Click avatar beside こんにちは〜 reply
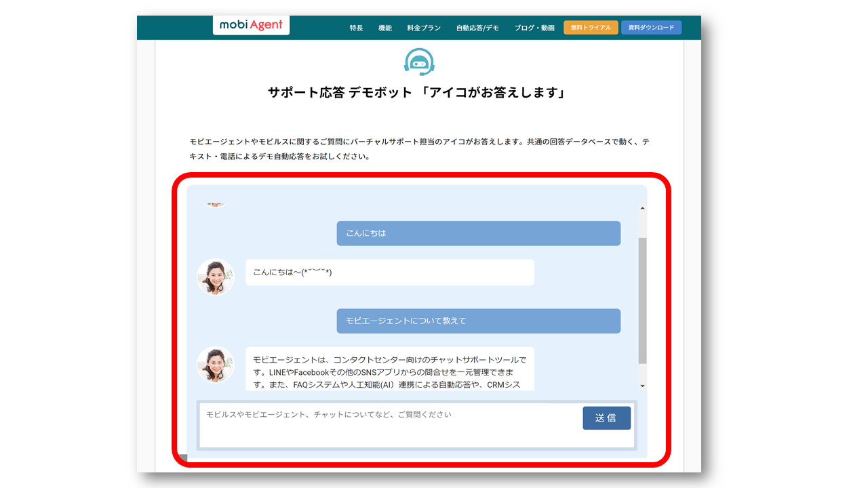Screen dimensions: 868x488 (x=216, y=277)
